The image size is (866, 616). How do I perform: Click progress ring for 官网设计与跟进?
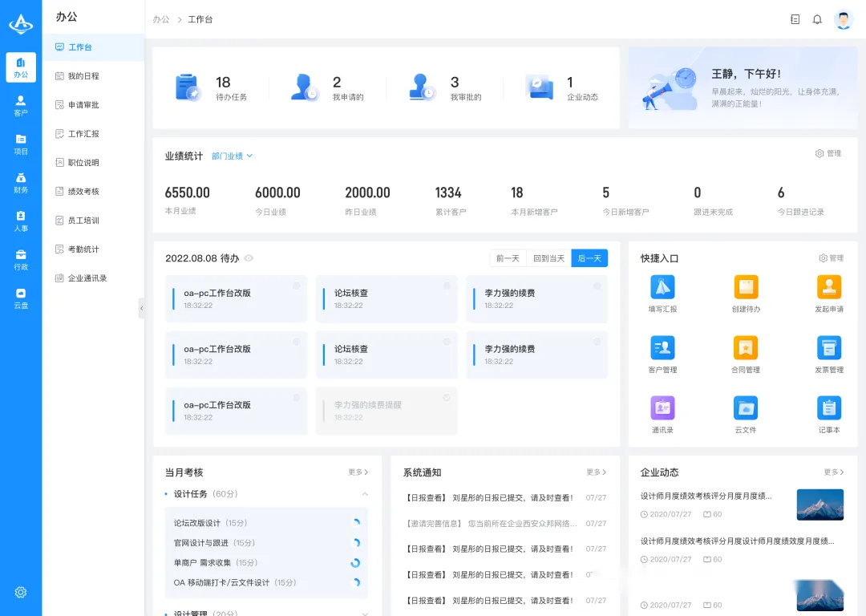pos(356,542)
